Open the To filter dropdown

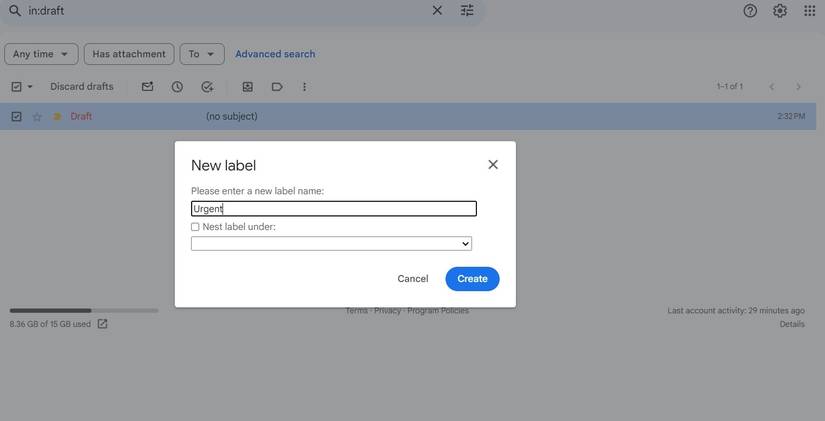(202, 54)
